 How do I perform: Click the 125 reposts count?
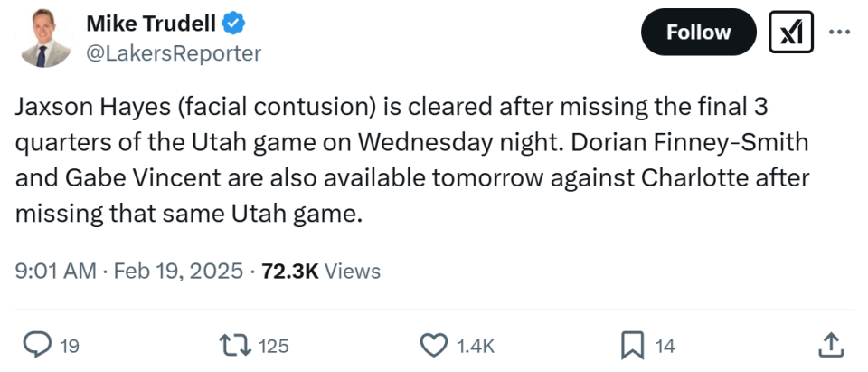pos(273,346)
